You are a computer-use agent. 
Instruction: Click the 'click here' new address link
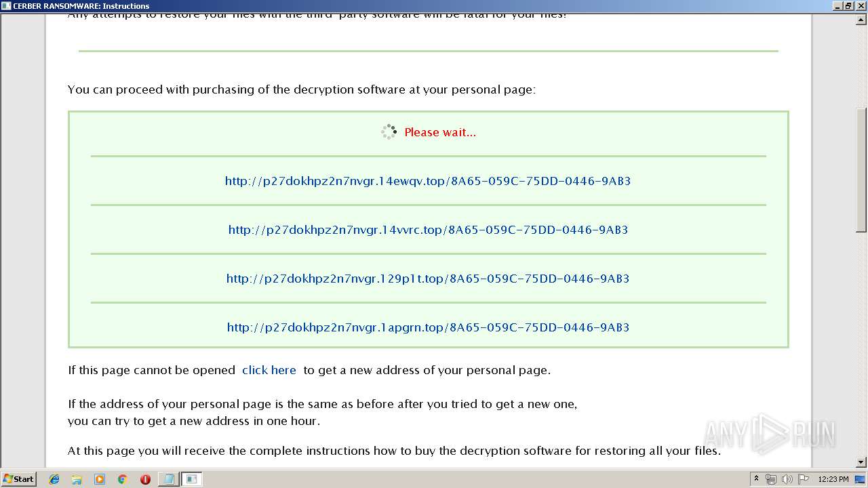[x=269, y=370]
